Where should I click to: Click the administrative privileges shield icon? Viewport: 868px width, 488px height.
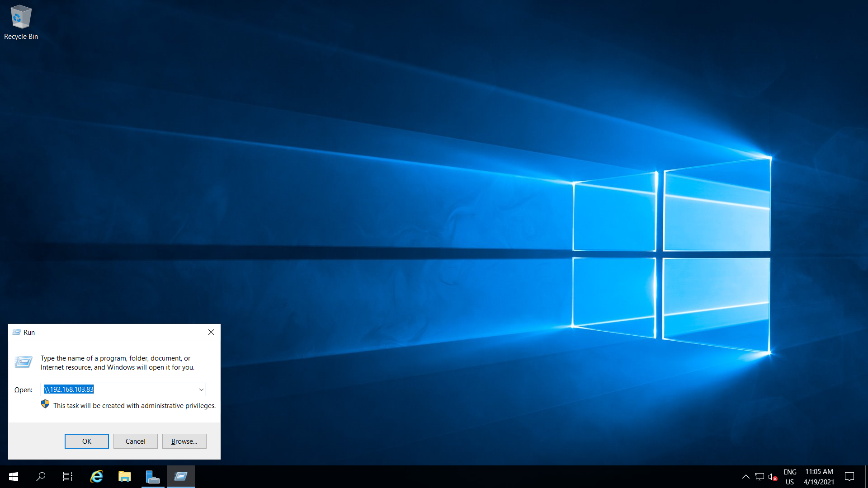tap(45, 404)
